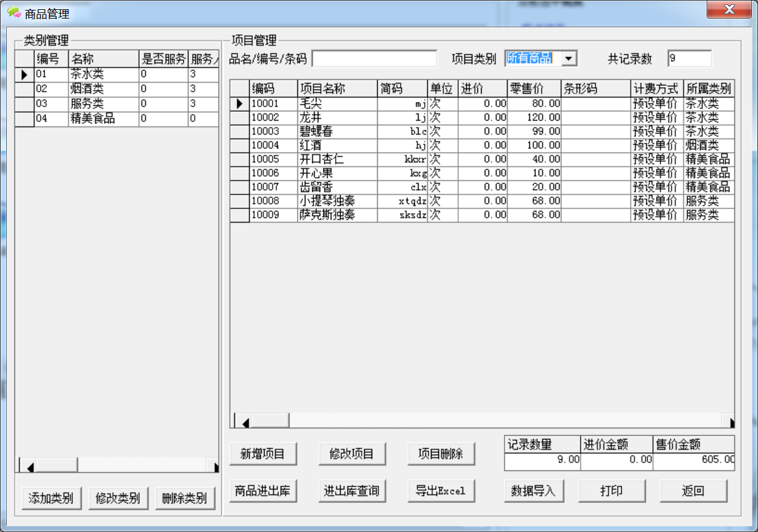Select item row 小提琴独奏
Screen dimensions: 758x532
(x=482, y=201)
